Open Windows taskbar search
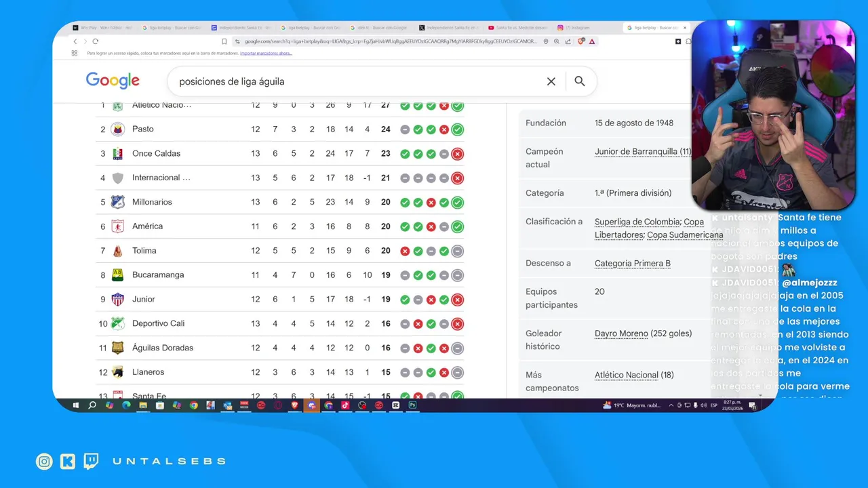Screen dimensions: 868x488 click(92, 405)
